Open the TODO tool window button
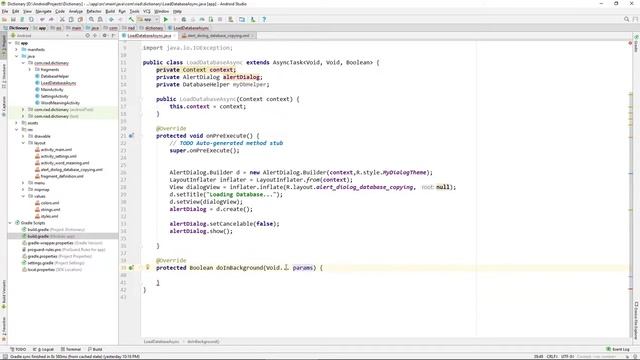Screen dimensions: 640x360 pyautogui.click(x=18, y=349)
